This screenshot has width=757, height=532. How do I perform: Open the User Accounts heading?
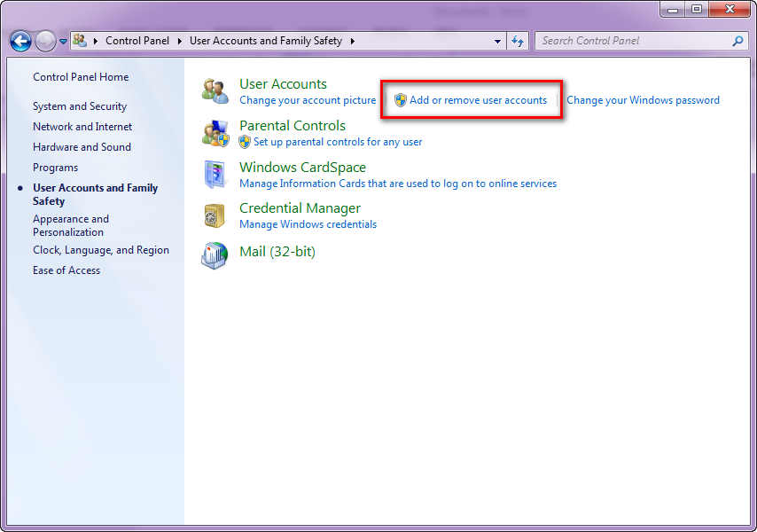[283, 84]
